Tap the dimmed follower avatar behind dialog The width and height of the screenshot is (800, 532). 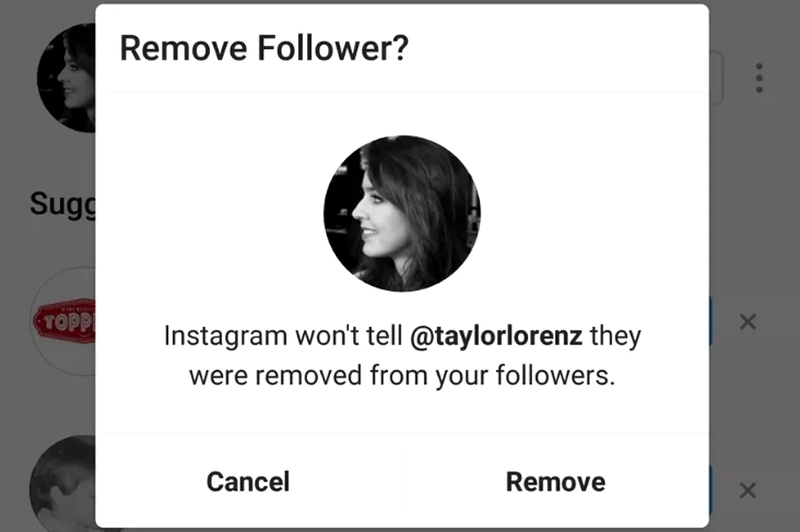pyautogui.click(x=66, y=78)
